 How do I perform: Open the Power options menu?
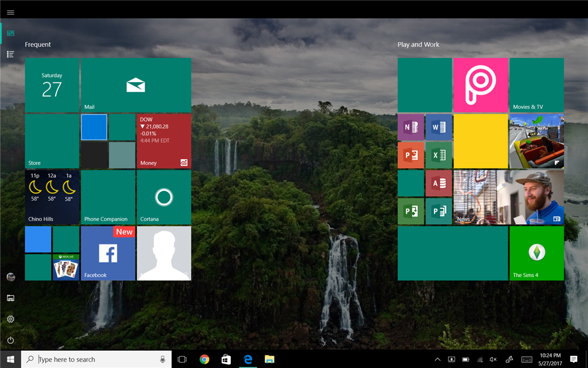[10, 340]
